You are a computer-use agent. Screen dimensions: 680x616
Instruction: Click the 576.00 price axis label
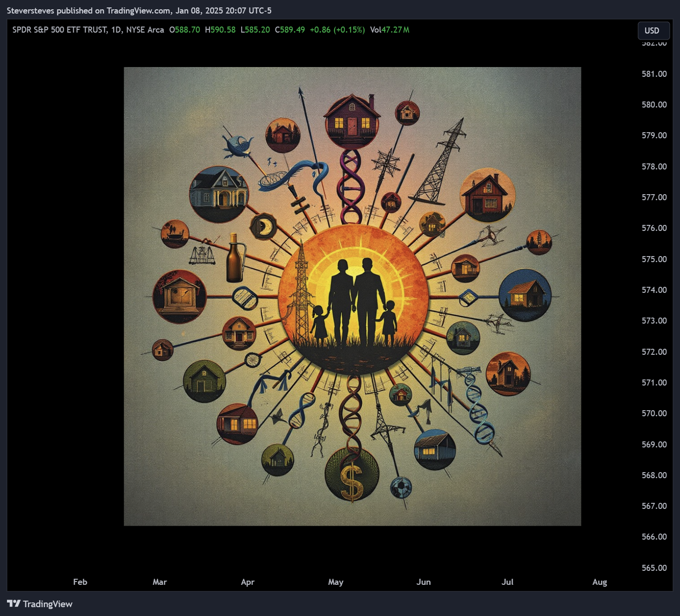click(x=654, y=228)
